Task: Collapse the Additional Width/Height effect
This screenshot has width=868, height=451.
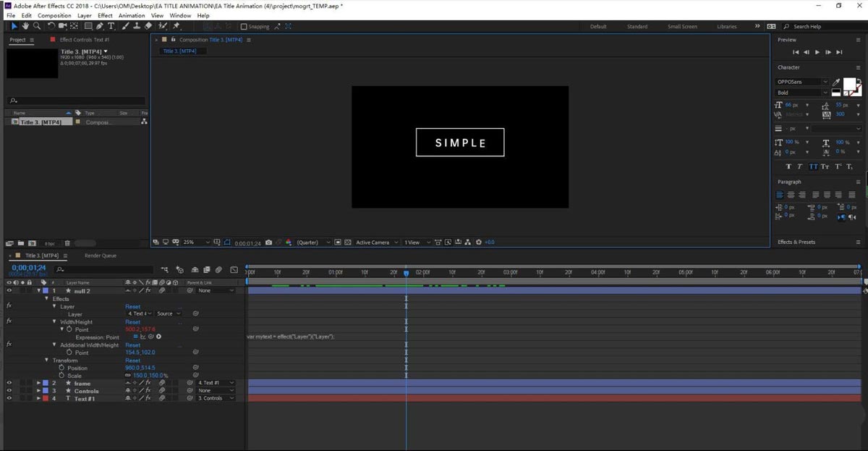Action: [54, 345]
